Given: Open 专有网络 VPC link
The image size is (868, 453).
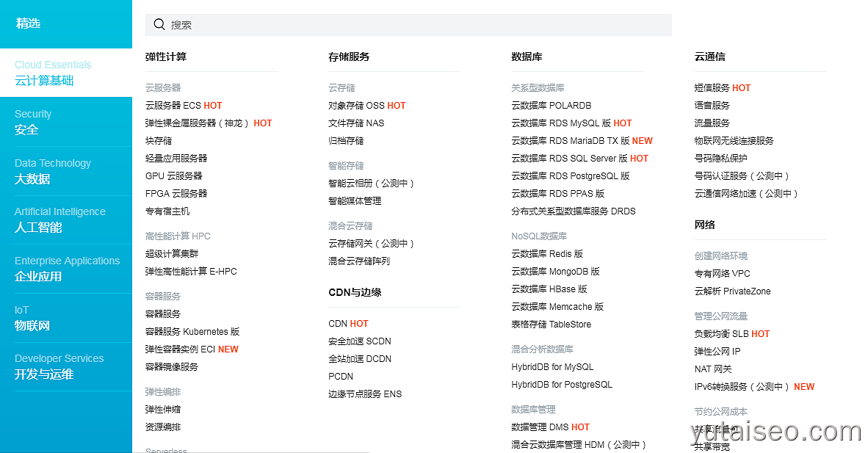Looking at the screenshot, I should point(723,274).
